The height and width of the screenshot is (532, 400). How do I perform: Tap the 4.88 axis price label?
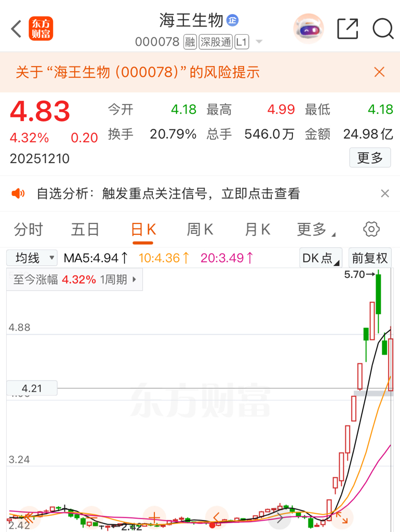pyautogui.click(x=19, y=327)
